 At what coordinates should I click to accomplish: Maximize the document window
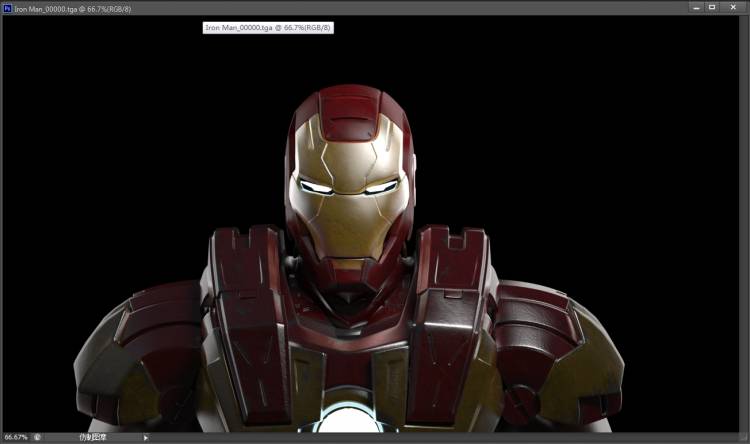point(712,7)
